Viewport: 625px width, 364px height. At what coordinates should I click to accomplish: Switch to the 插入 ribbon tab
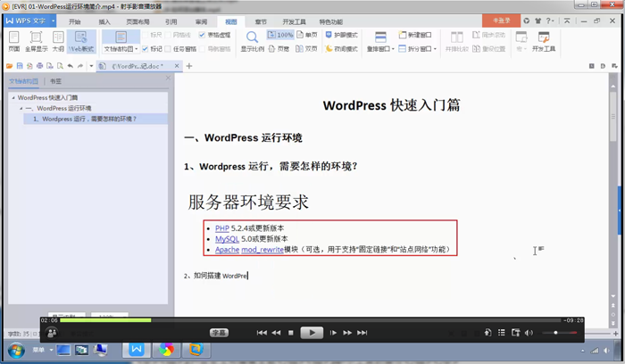[x=104, y=20]
